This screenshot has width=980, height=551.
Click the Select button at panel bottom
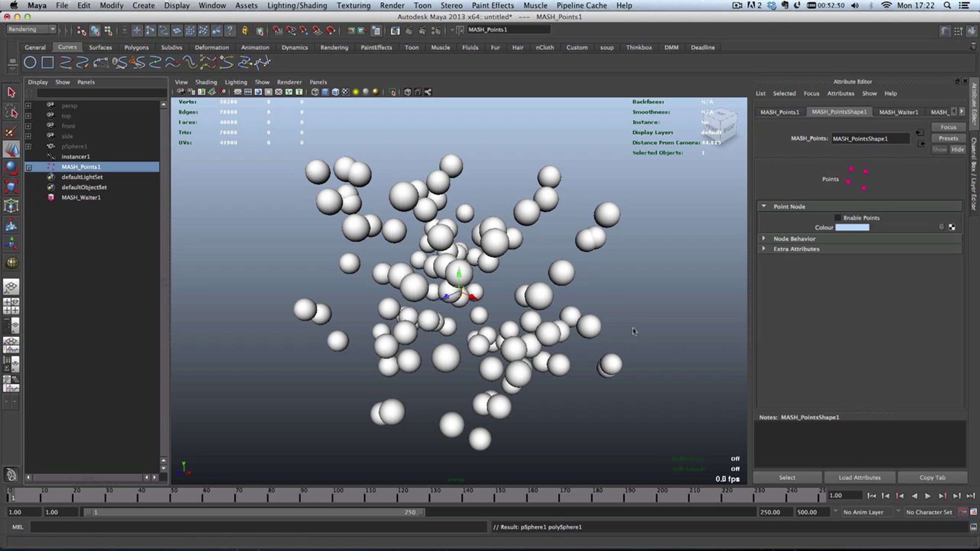[787, 477]
